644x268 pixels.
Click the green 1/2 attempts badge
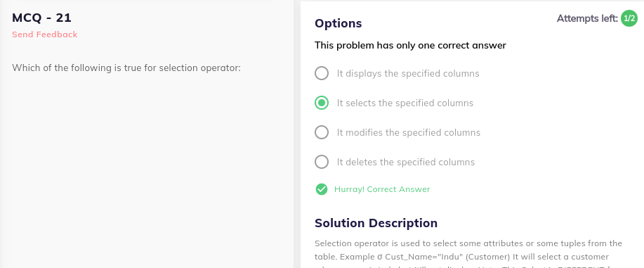(x=629, y=18)
